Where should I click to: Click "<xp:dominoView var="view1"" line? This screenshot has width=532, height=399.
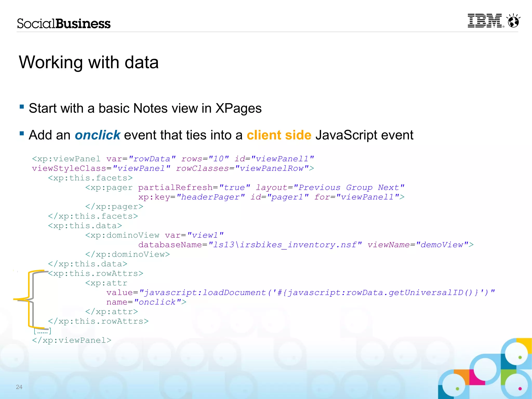click(x=154, y=235)
